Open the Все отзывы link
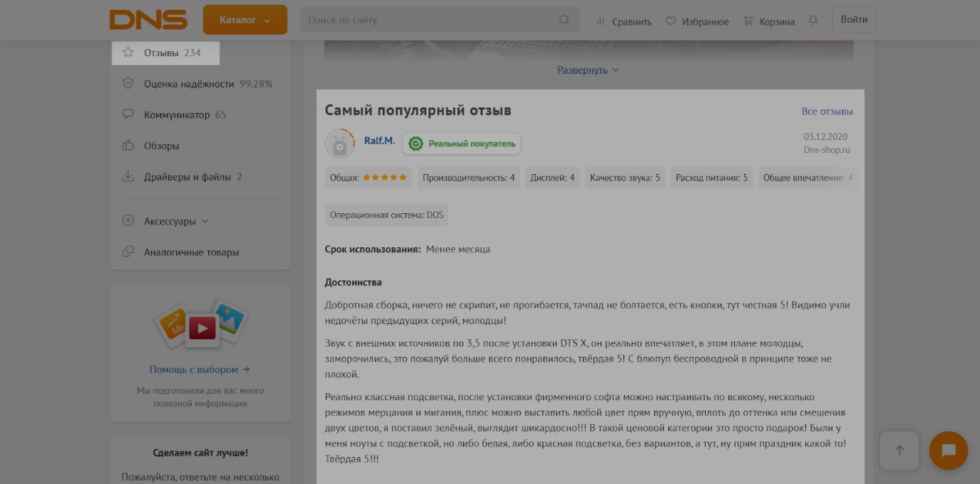This screenshot has height=484, width=980. tap(827, 112)
